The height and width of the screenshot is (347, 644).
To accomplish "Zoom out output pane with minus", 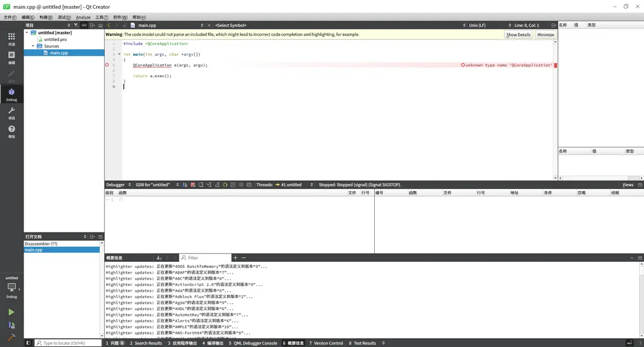I will pyautogui.click(x=243, y=258).
